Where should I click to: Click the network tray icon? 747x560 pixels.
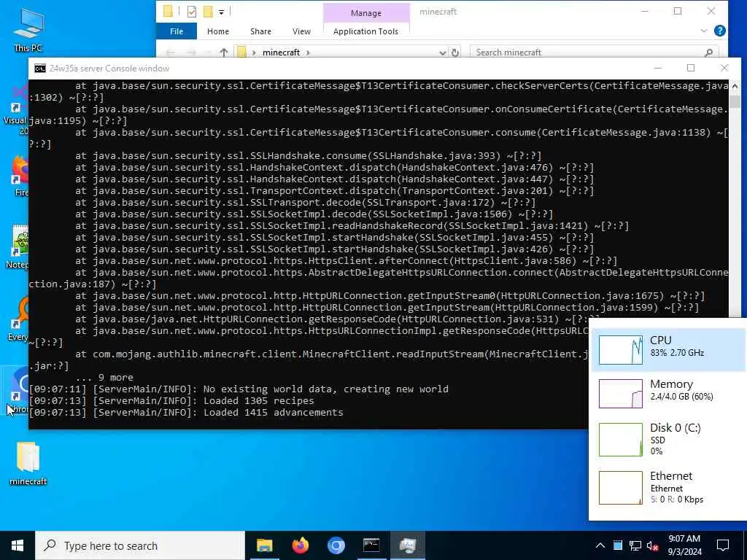tap(635, 545)
